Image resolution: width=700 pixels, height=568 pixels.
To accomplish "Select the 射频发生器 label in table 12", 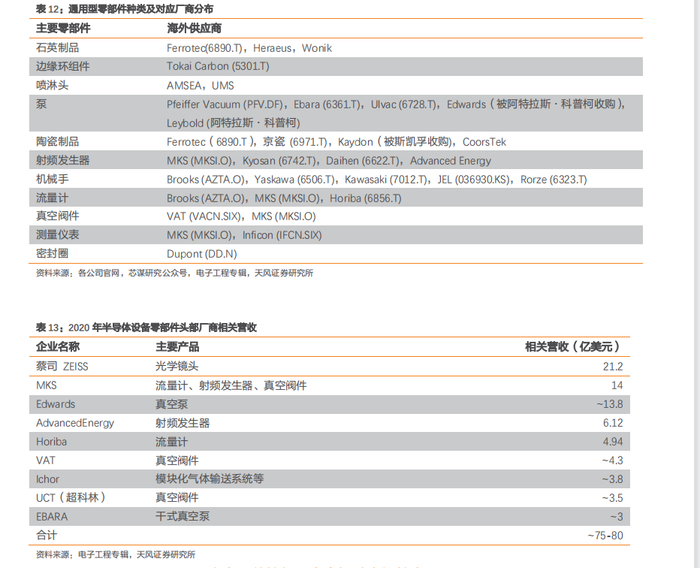I will point(62,160).
